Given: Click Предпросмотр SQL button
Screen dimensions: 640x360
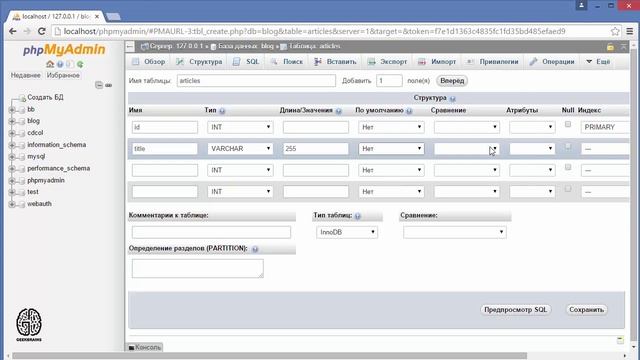Looking at the screenshot, I should [x=515, y=310].
